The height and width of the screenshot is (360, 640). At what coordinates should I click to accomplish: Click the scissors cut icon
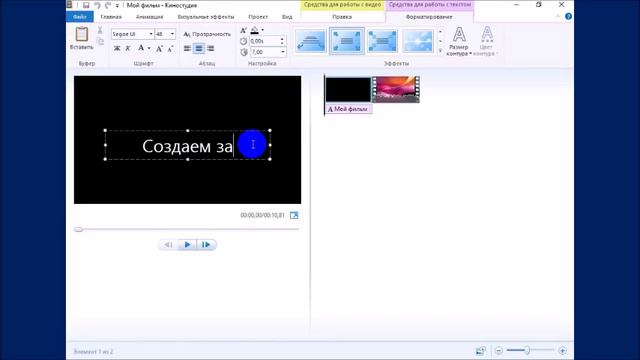coord(100,30)
